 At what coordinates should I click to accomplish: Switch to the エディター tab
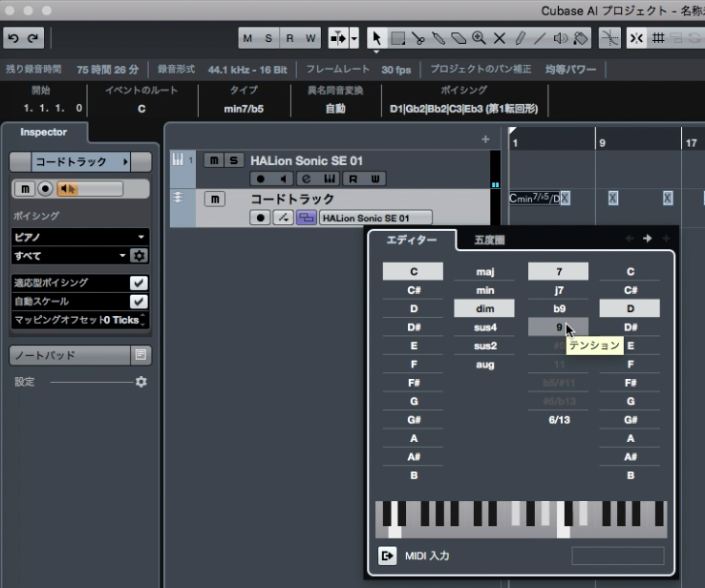[x=412, y=240]
